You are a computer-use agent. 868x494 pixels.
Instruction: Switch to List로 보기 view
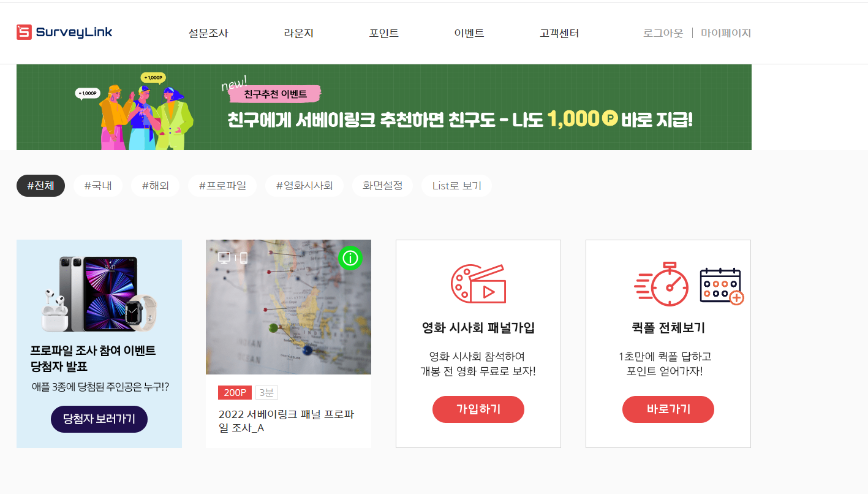point(457,186)
